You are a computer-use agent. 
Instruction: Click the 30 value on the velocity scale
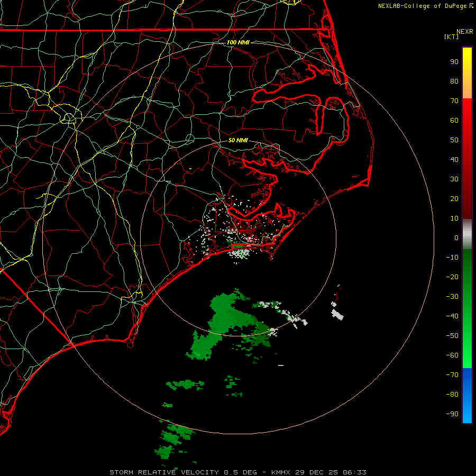454,179
